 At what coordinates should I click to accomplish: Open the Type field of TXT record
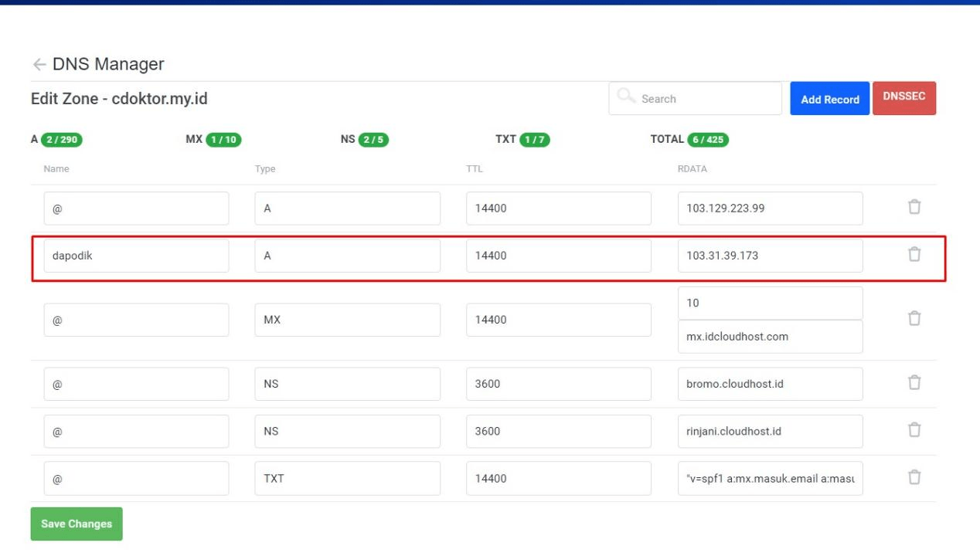[347, 479]
